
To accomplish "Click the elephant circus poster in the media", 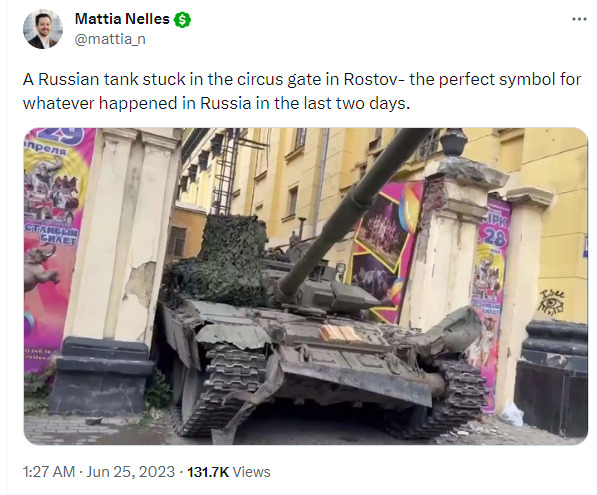I will (41, 267).
